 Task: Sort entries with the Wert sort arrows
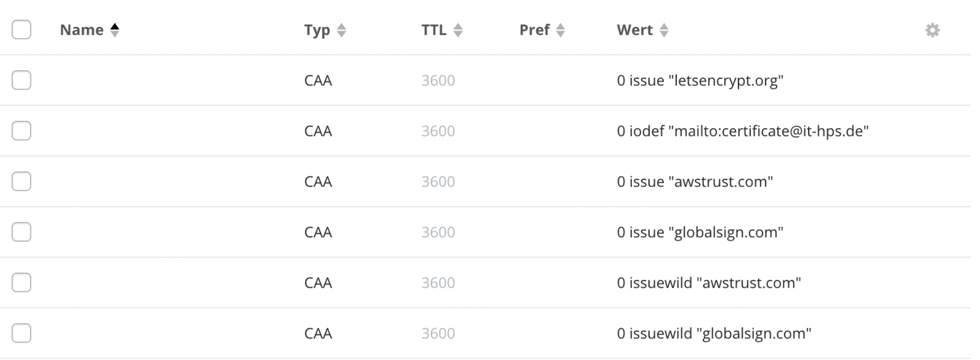pos(665,30)
